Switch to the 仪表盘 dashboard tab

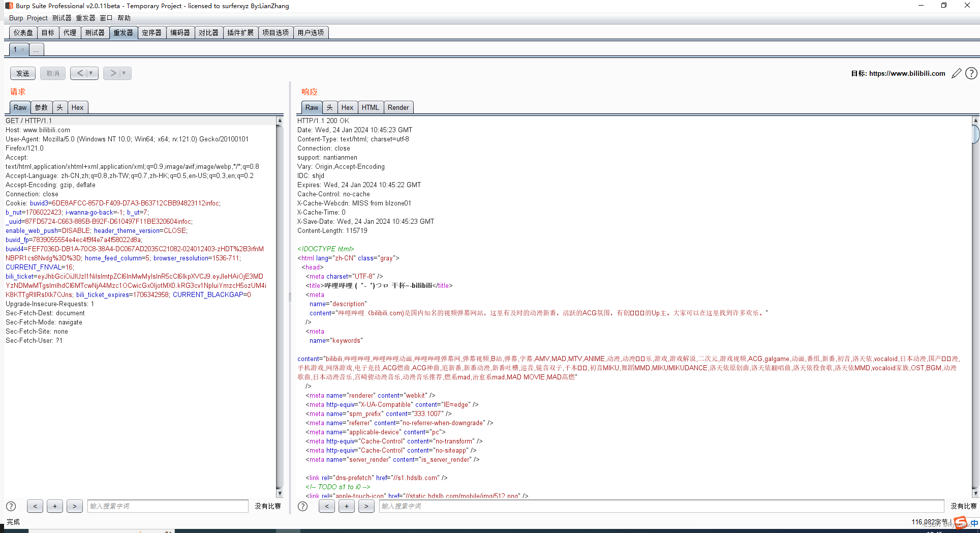click(x=23, y=33)
